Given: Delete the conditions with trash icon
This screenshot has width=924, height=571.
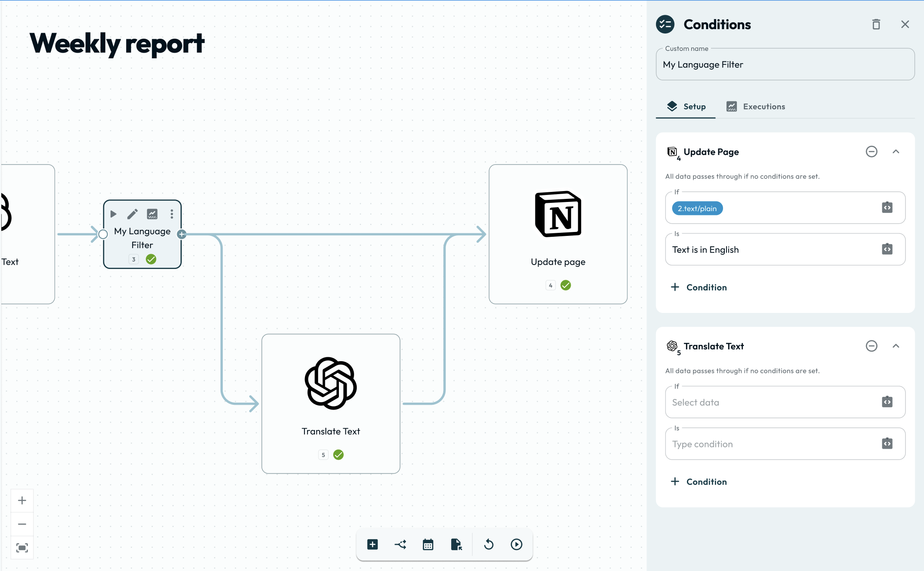Looking at the screenshot, I should (876, 24).
